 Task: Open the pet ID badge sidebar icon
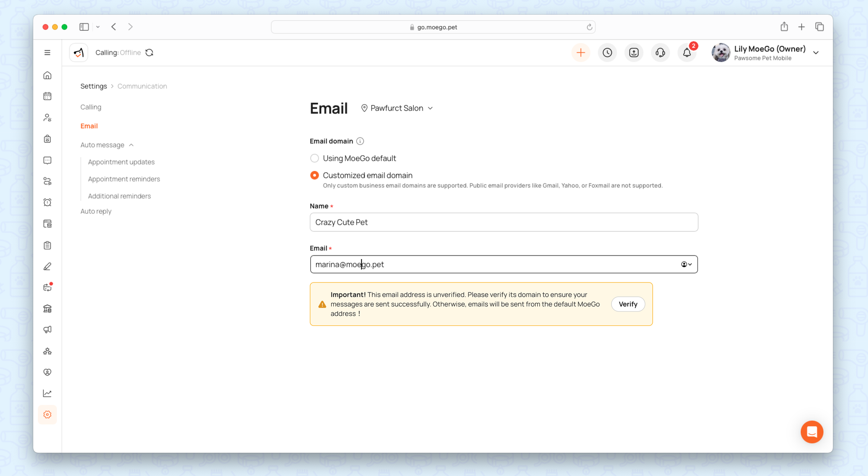(x=47, y=139)
